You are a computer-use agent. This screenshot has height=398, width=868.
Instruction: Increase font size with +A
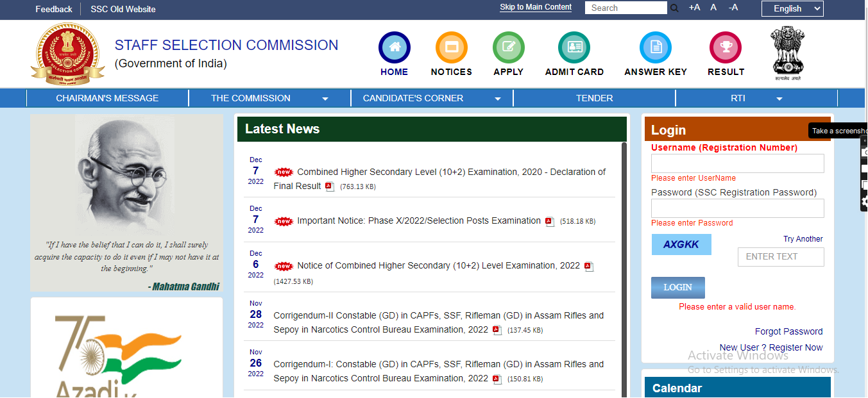tap(694, 8)
